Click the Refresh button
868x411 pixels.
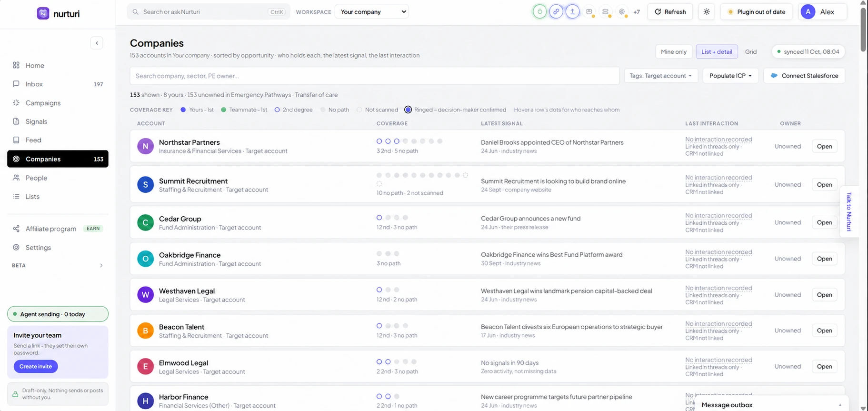(x=670, y=12)
